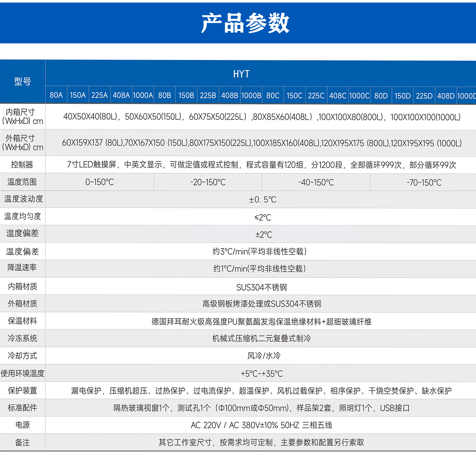Select the ≤2℃ value
This screenshot has height=454, width=476.
[x=263, y=217]
